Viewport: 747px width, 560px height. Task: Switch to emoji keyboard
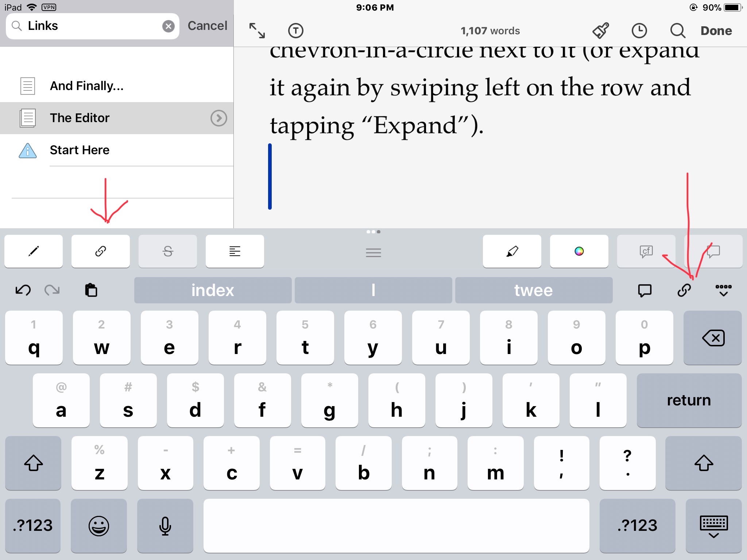pyautogui.click(x=98, y=525)
